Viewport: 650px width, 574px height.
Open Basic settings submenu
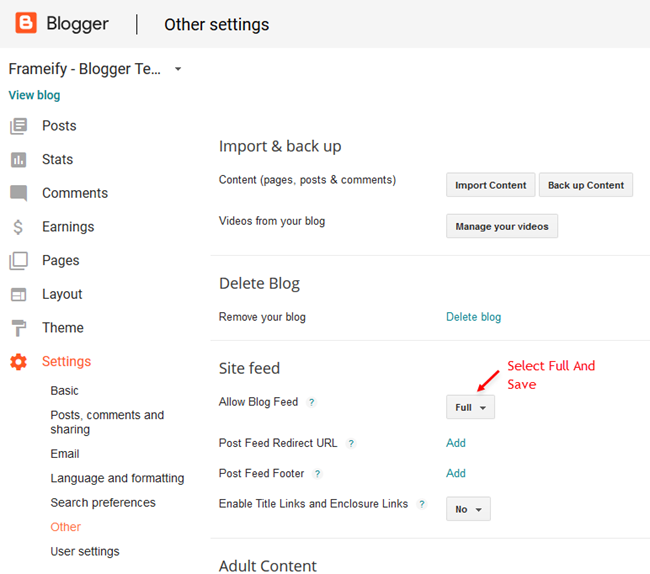(x=64, y=391)
